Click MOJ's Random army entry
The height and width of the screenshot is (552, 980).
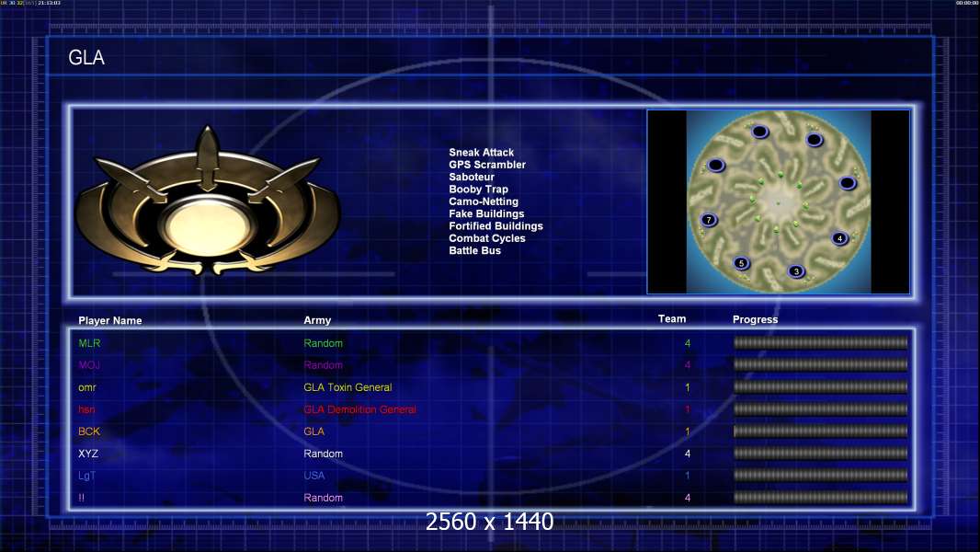click(x=323, y=365)
